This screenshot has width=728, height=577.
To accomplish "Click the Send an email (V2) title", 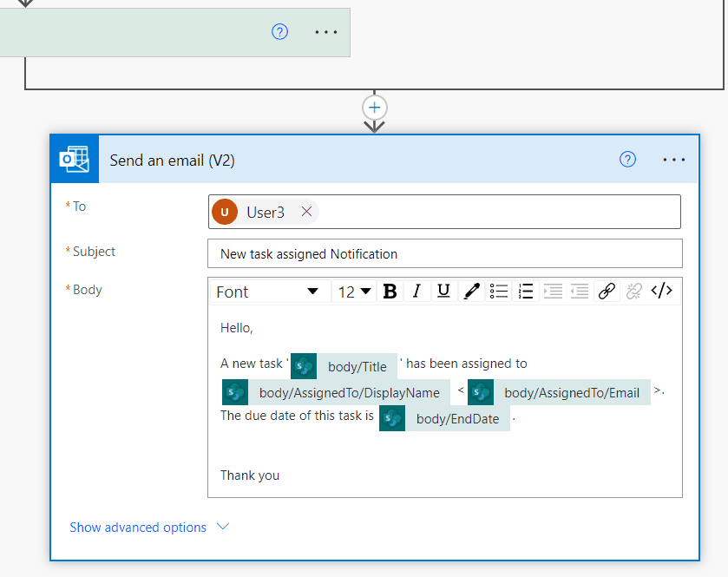I will [173, 161].
